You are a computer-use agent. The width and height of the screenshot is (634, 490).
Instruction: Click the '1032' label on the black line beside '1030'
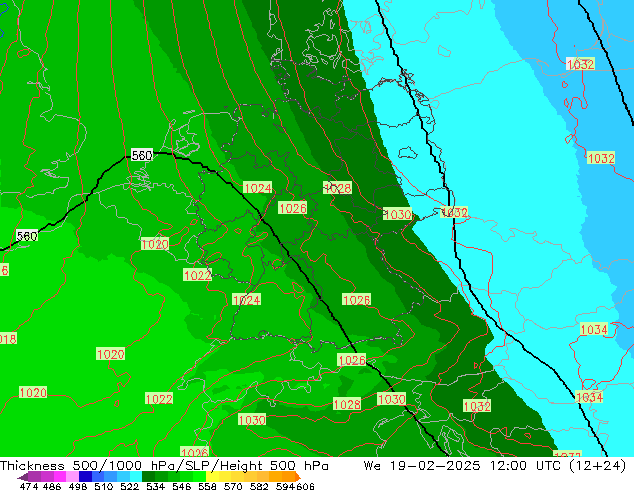[x=454, y=212]
